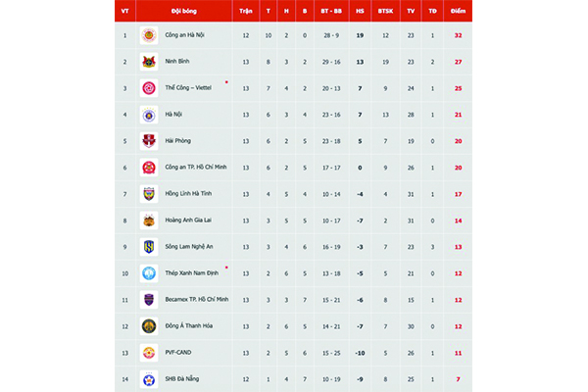Image resolution: width=588 pixels, height=392 pixels.
Task: Click the Hồng Lĩnh Hà Tĩnh crest
Action: point(149,194)
